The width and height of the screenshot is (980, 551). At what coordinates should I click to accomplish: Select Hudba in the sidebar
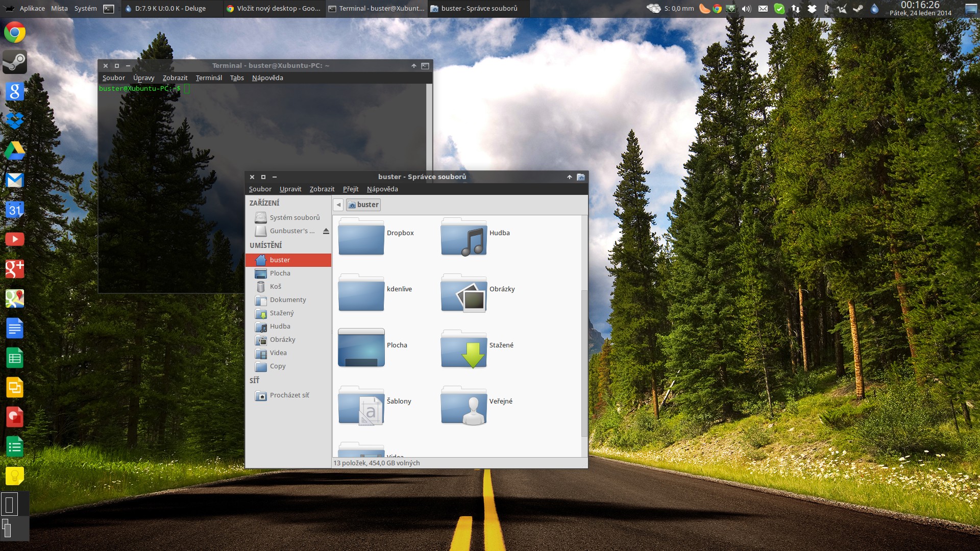[288, 327]
